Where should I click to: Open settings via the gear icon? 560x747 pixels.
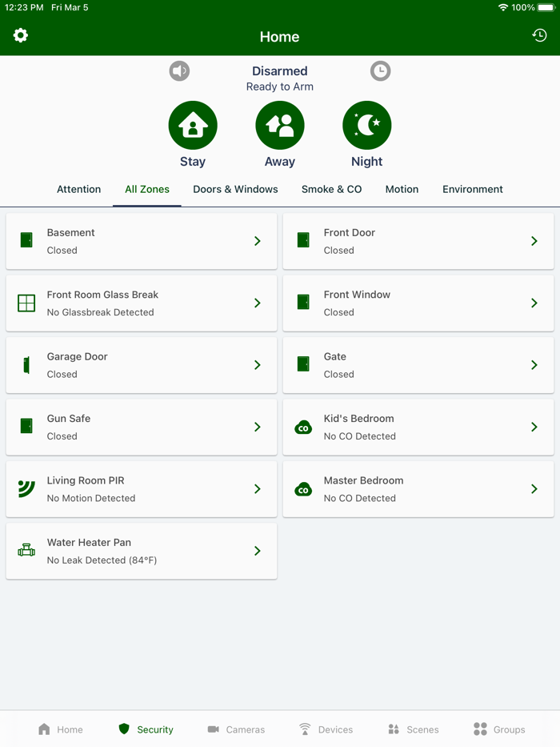[21, 35]
